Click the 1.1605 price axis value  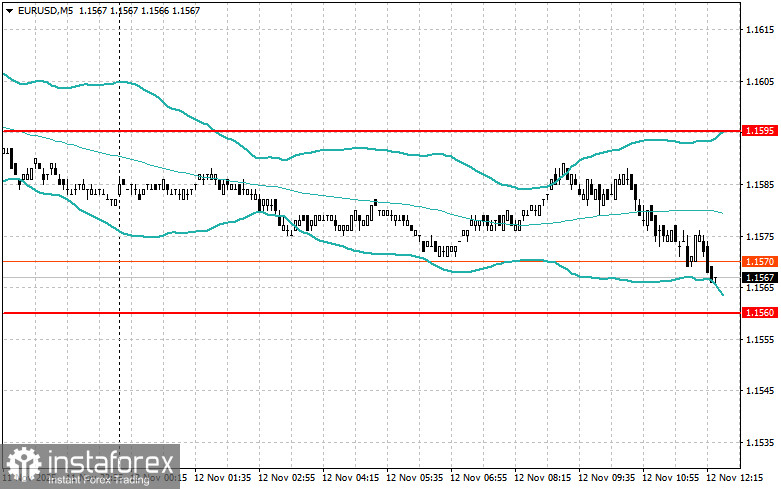[x=760, y=82]
